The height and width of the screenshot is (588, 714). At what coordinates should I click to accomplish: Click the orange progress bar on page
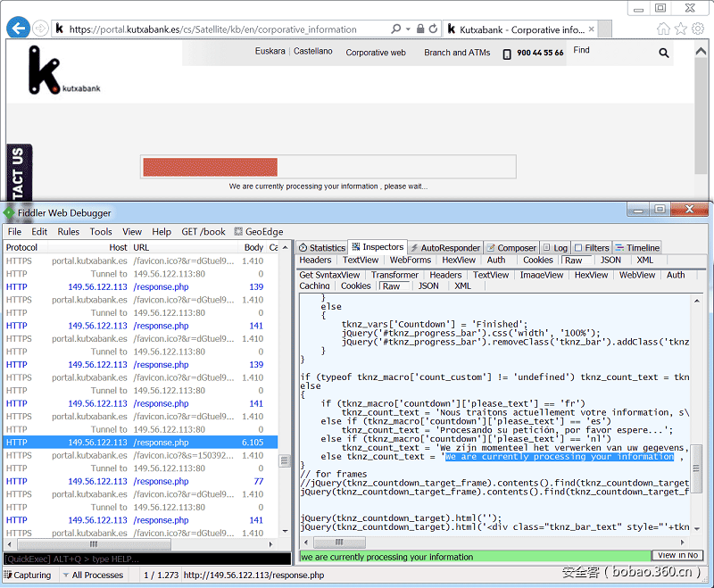coord(211,167)
